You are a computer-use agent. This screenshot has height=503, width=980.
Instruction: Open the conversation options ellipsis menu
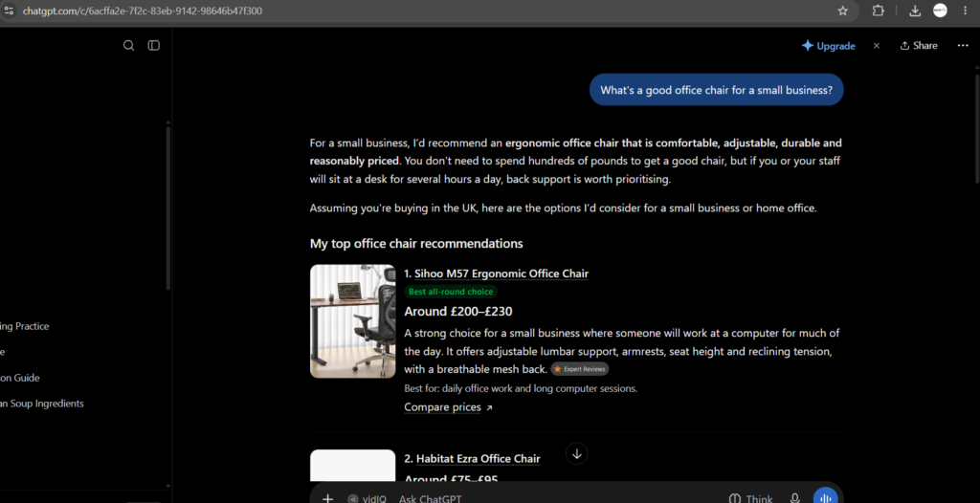tap(963, 46)
